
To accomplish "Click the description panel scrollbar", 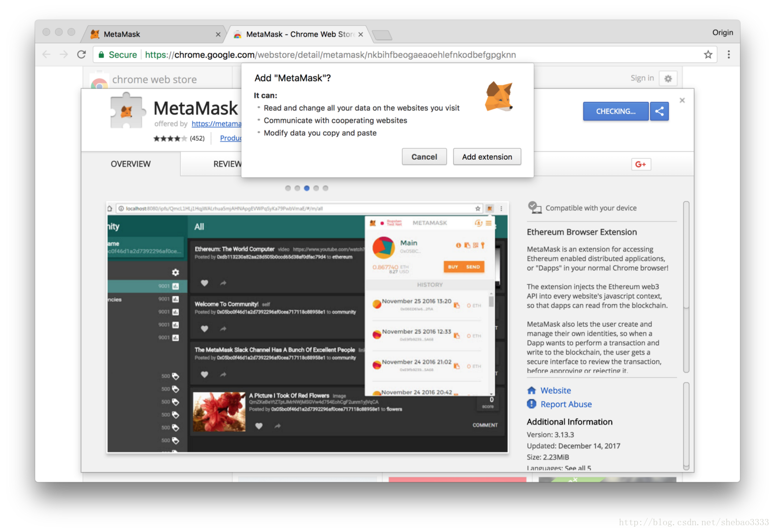I will click(686, 287).
